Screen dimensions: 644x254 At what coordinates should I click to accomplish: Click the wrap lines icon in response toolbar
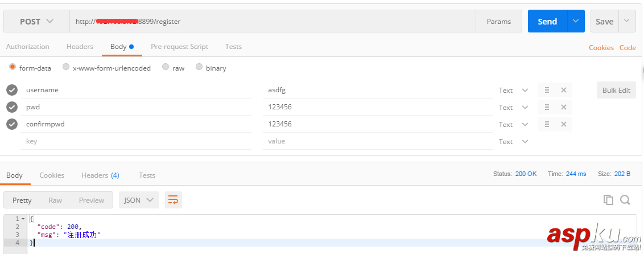pyautogui.click(x=173, y=200)
